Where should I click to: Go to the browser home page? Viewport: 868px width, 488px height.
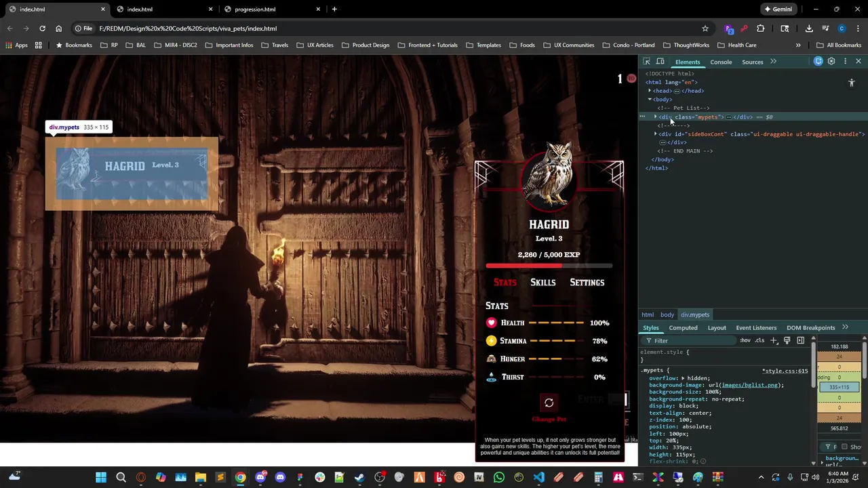[x=58, y=28]
